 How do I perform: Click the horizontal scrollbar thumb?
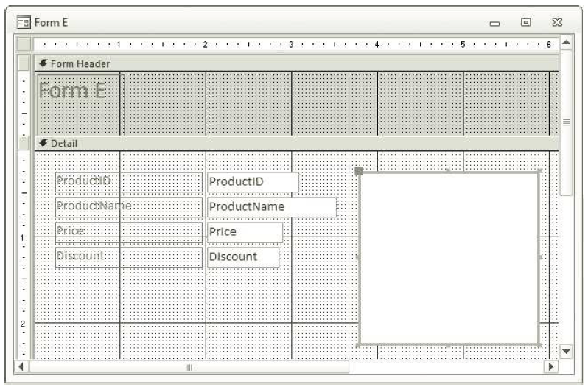click(189, 367)
